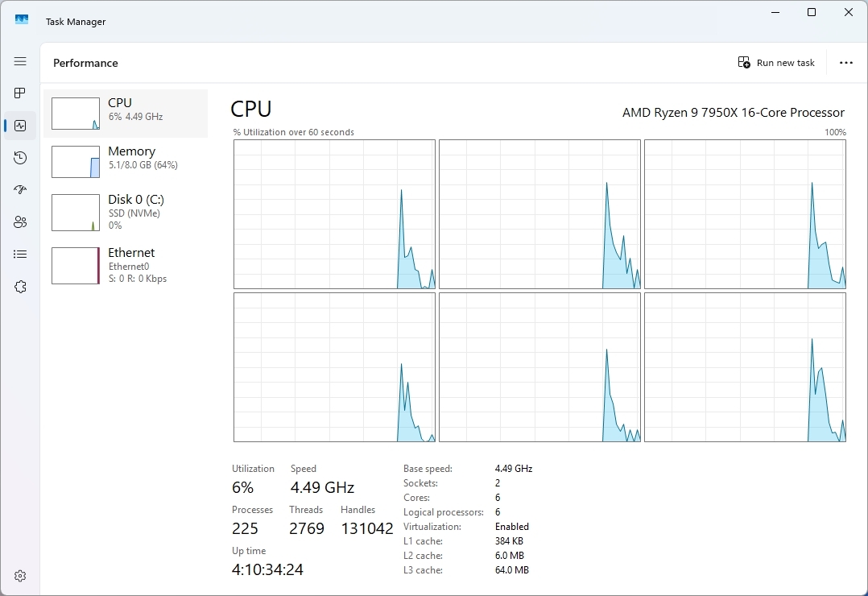This screenshot has width=868, height=596.
Task: Open the hamburger navigation menu
Action: [20, 61]
